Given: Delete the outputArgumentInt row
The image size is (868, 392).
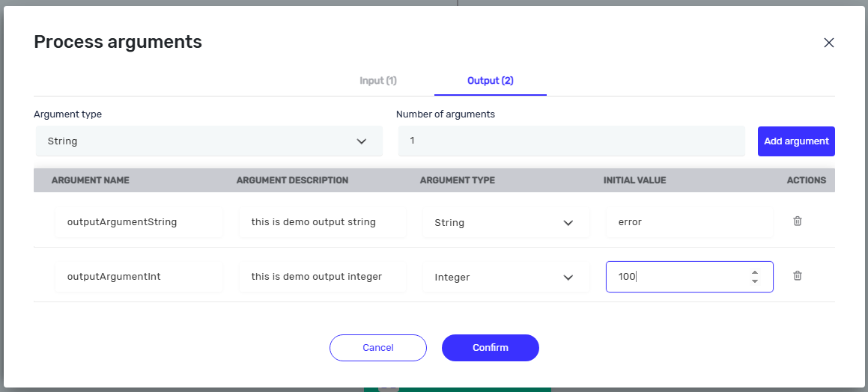Looking at the screenshot, I should (x=797, y=275).
